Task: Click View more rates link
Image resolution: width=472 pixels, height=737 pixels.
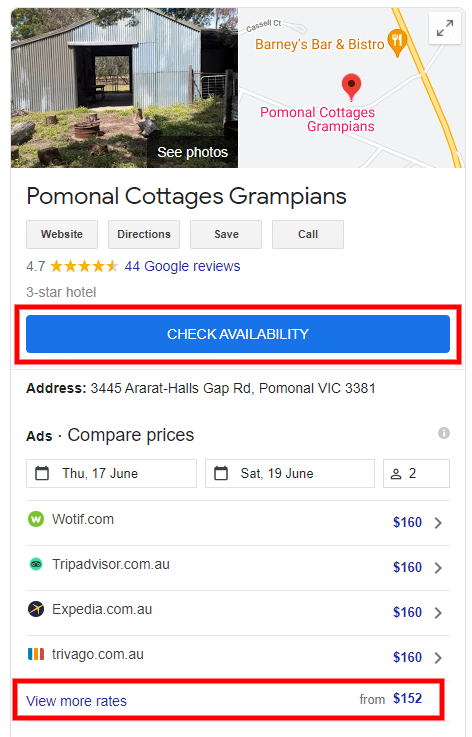Action: [76, 701]
